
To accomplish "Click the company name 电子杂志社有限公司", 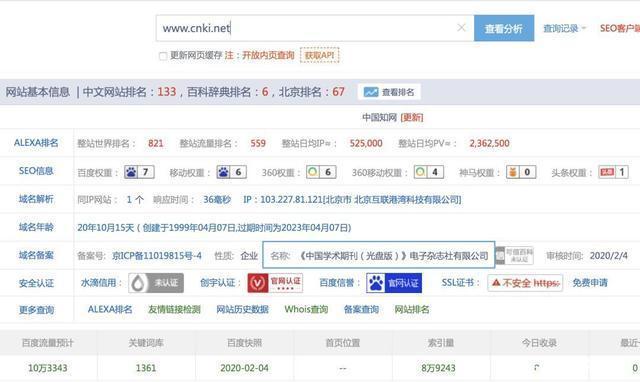I will (449, 256).
